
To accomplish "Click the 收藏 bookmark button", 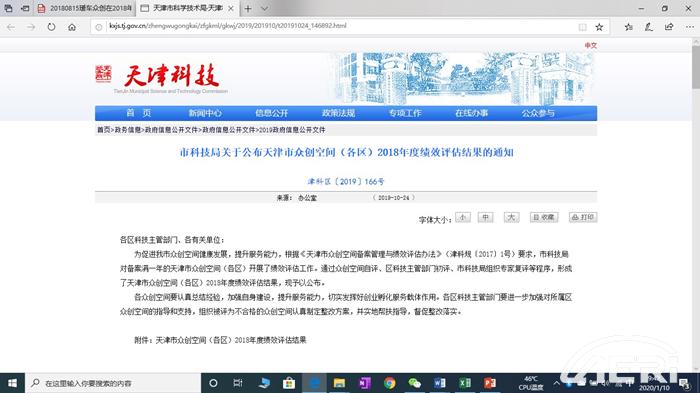I will 544,217.
